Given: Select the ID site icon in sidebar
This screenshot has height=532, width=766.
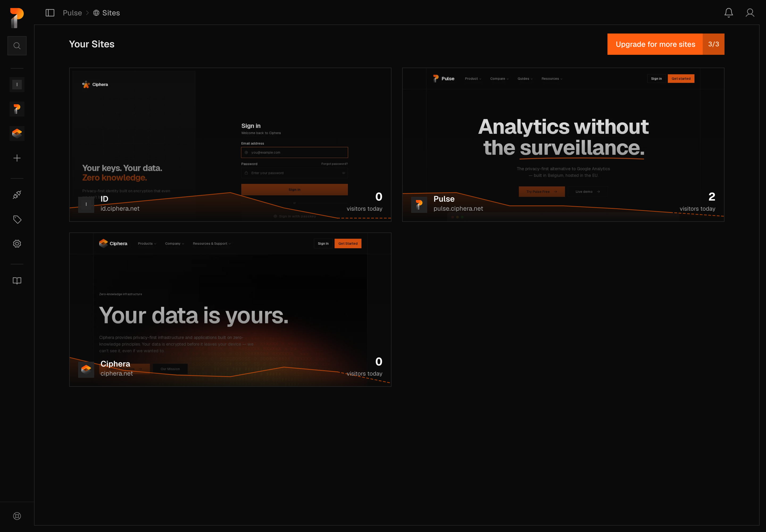Looking at the screenshot, I should pos(17,85).
